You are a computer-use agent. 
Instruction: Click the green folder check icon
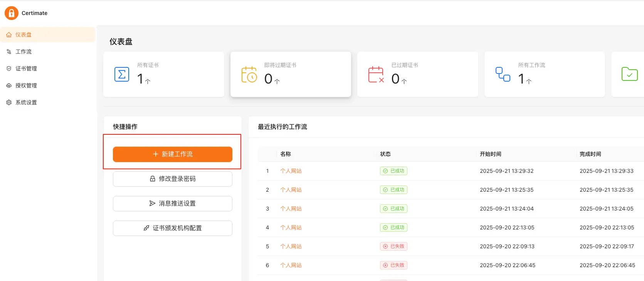(x=629, y=74)
